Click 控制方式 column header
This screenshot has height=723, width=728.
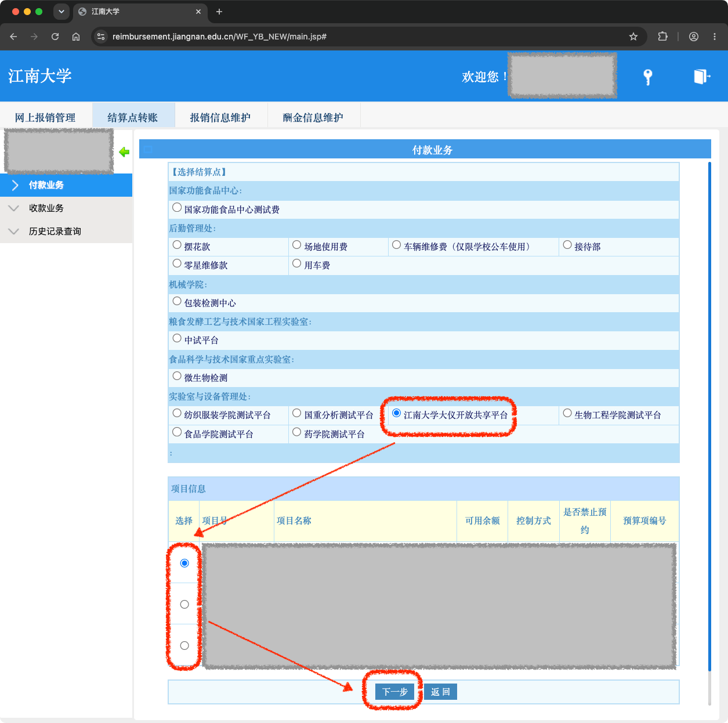pos(534,521)
